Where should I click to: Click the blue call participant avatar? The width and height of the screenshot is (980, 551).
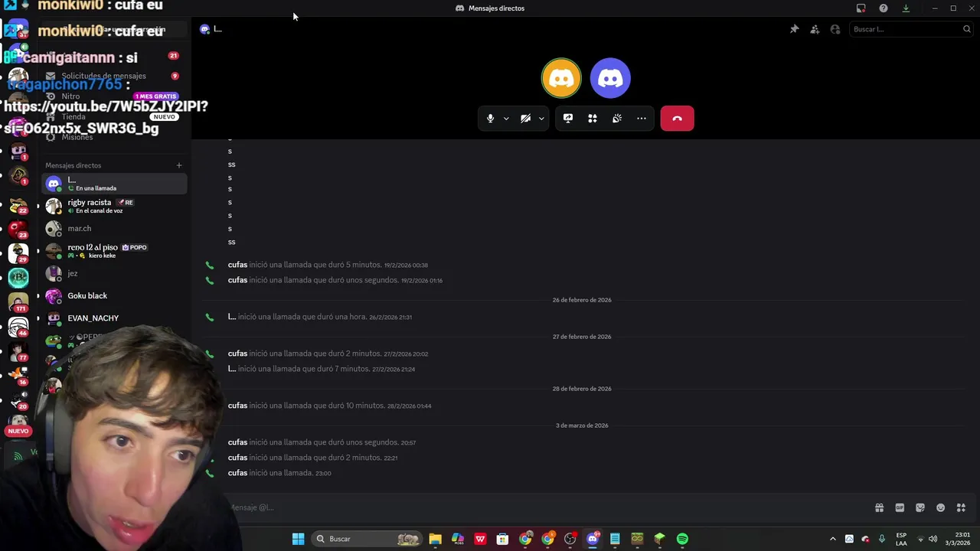pyautogui.click(x=610, y=78)
